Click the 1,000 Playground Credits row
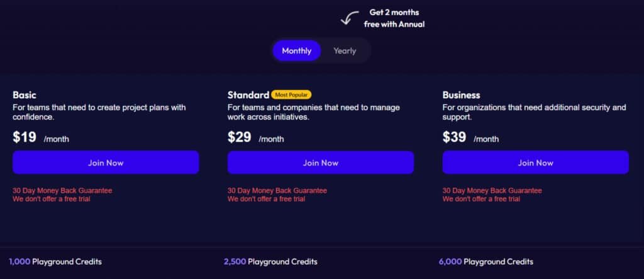Viewport: 644px width, 279px height. 55,261
